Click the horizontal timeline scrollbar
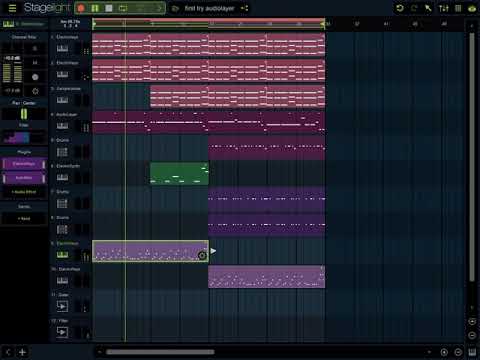The image size is (480, 360). [x=160, y=352]
